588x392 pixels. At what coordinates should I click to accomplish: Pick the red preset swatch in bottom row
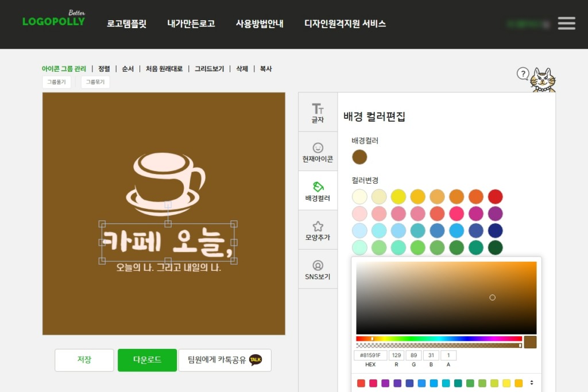click(x=361, y=383)
